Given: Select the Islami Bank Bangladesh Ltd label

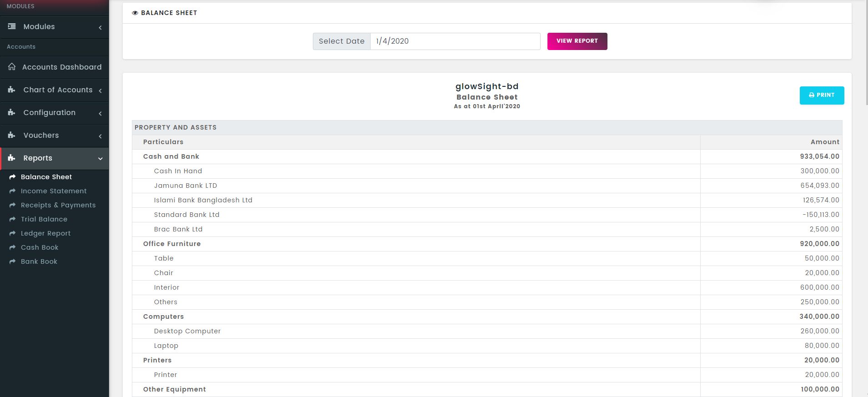Looking at the screenshot, I should [203, 200].
